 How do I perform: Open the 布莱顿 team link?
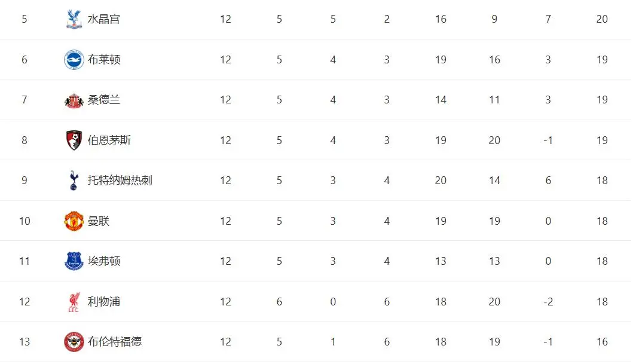(104, 60)
